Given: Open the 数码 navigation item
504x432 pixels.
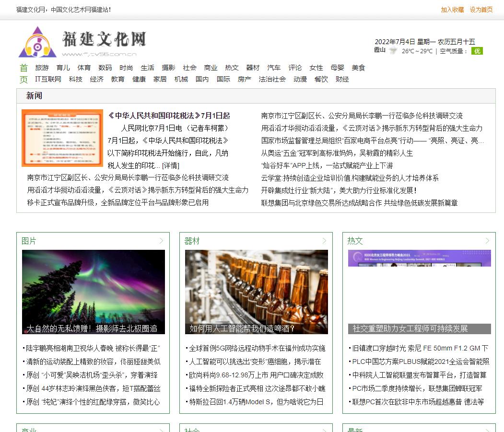Looking at the screenshot, I should 105,68.
